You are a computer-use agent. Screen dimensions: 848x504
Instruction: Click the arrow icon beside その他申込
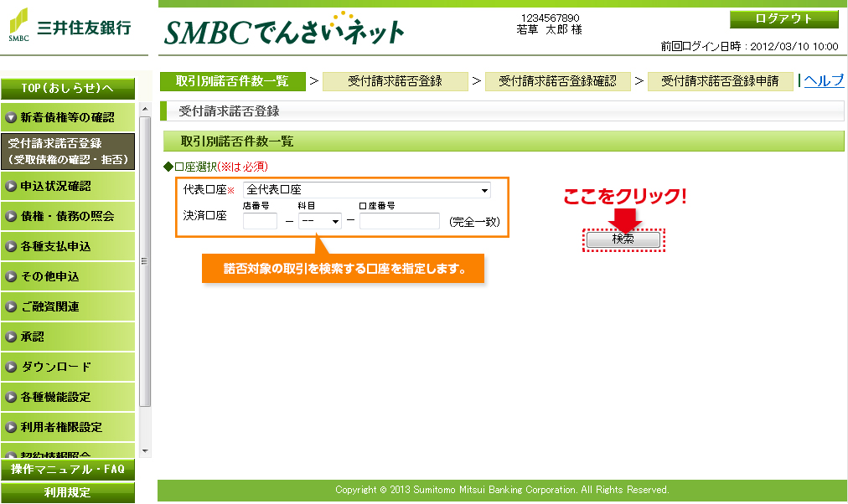click(11, 276)
